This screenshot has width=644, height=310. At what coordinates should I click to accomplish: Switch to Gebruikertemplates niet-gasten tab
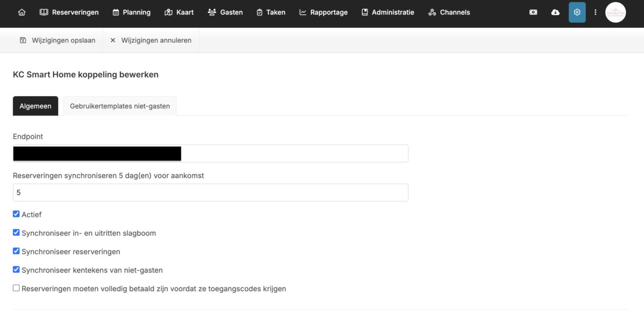pyautogui.click(x=120, y=106)
